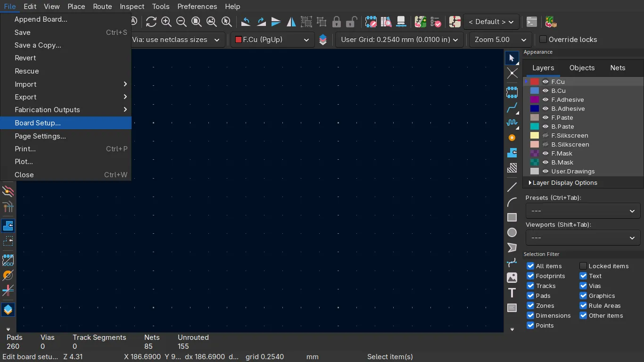The height and width of the screenshot is (362, 644).
Task: Click the Refresh view icon
Action: (151, 22)
